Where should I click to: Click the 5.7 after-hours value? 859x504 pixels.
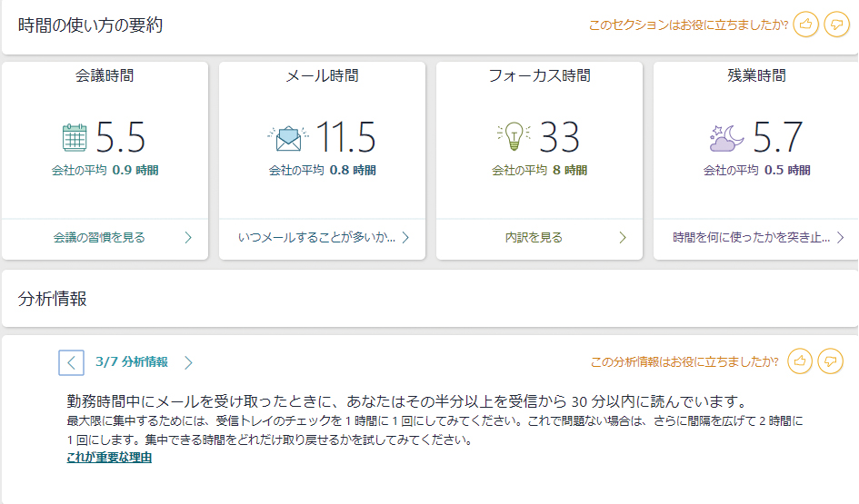tap(777, 137)
